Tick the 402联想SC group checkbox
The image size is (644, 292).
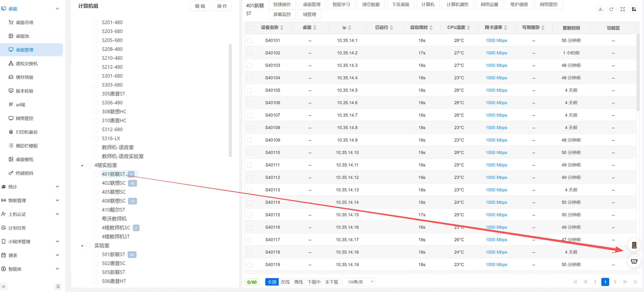pyautogui.click(x=96, y=183)
